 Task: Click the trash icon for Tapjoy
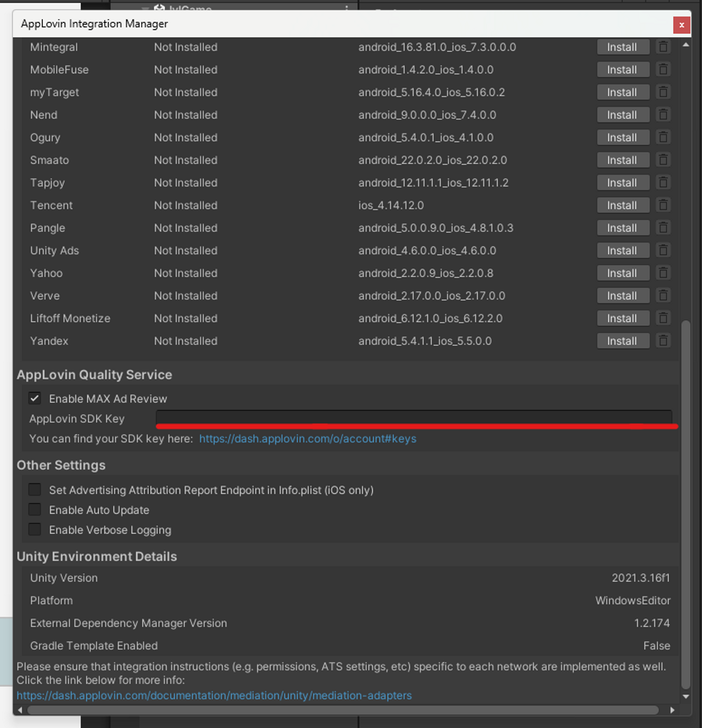663,182
